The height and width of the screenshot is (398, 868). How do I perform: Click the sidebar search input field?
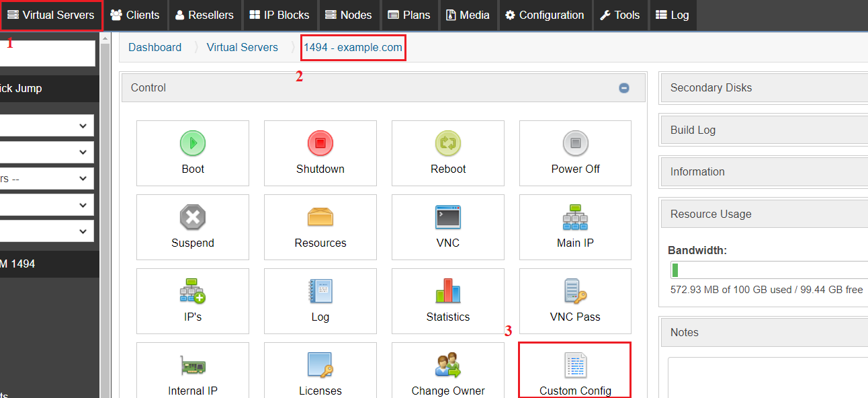click(47, 54)
